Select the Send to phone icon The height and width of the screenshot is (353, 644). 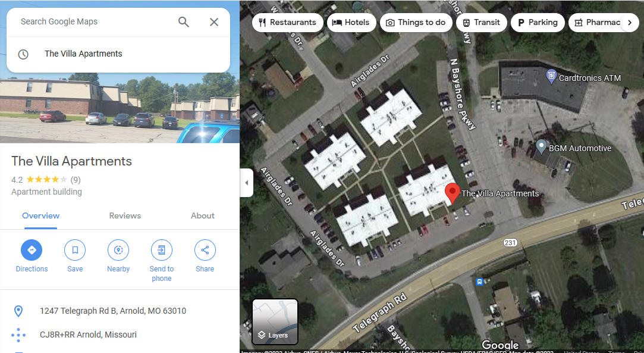(161, 250)
